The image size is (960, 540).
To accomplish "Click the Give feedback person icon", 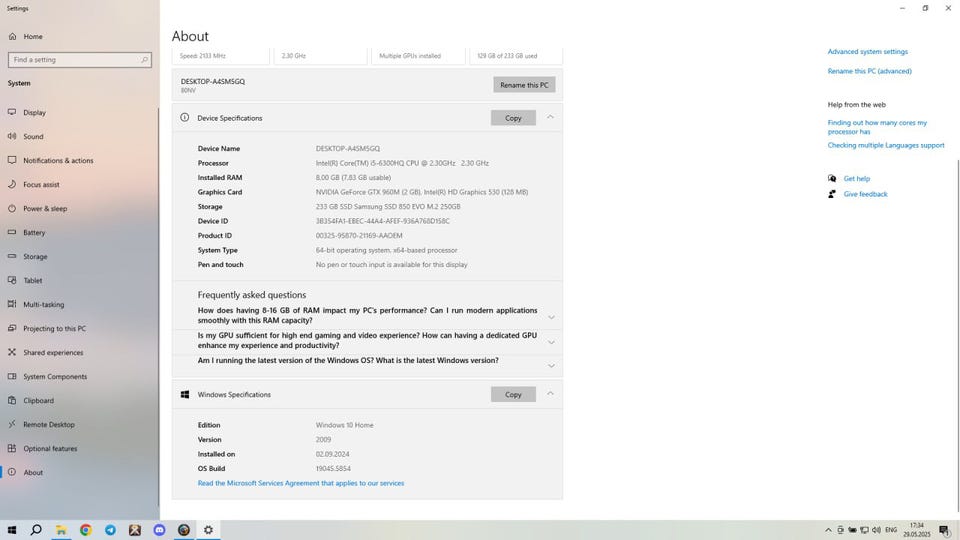I will click(832, 194).
